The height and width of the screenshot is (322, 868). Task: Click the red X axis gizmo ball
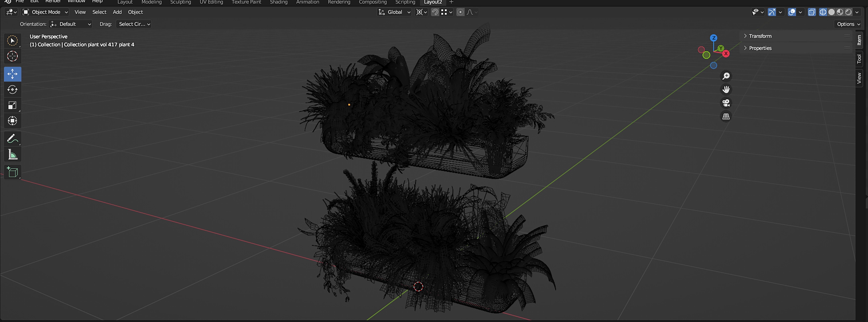[x=725, y=54]
